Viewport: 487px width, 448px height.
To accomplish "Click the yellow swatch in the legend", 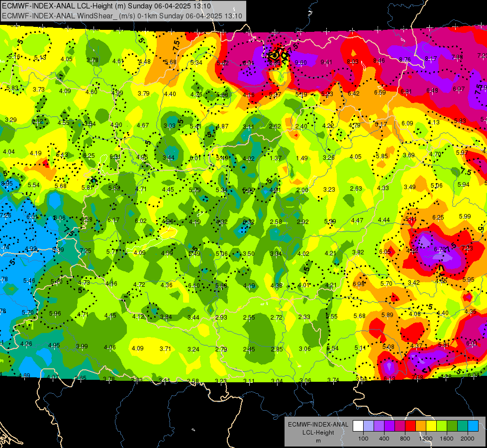I will tap(431, 426).
